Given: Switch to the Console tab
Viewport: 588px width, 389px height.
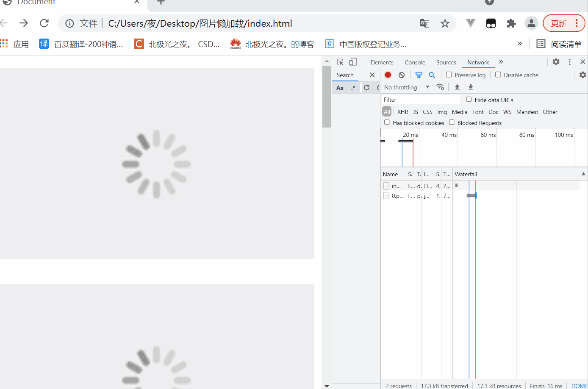Looking at the screenshot, I should (x=415, y=62).
